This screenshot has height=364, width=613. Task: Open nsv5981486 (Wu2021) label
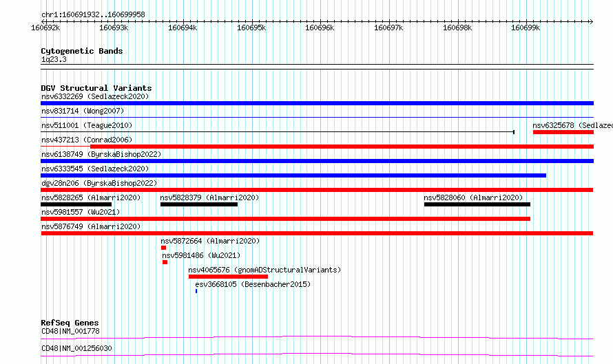(x=201, y=255)
